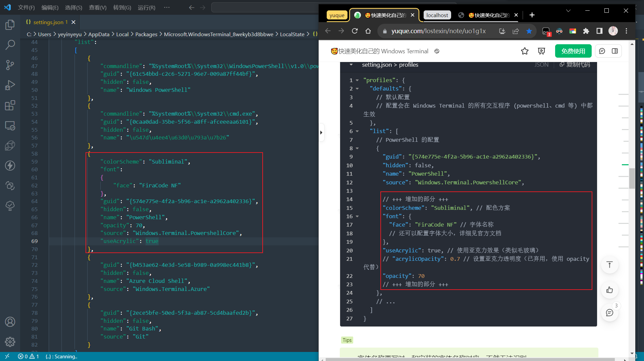Image resolution: width=644 pixels, height=361 pixels.
Task: Open the Search panel in VS Code
Action: (10, 45)
